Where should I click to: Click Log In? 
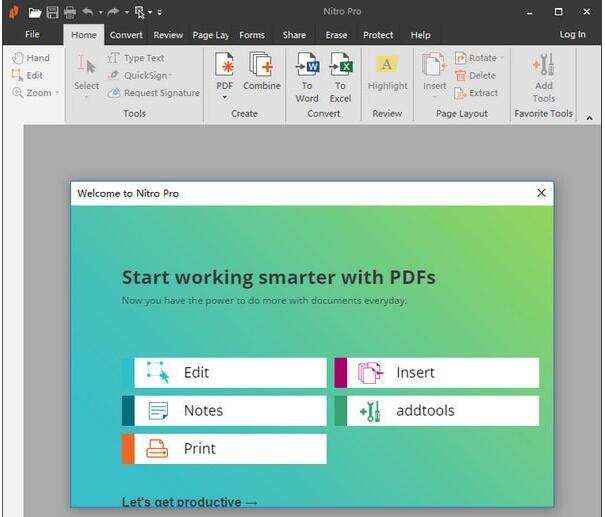tap(573, 34)
